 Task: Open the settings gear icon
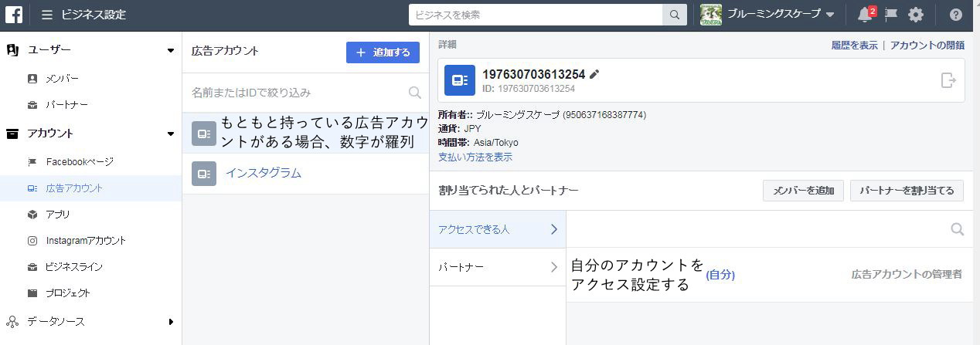916,15
